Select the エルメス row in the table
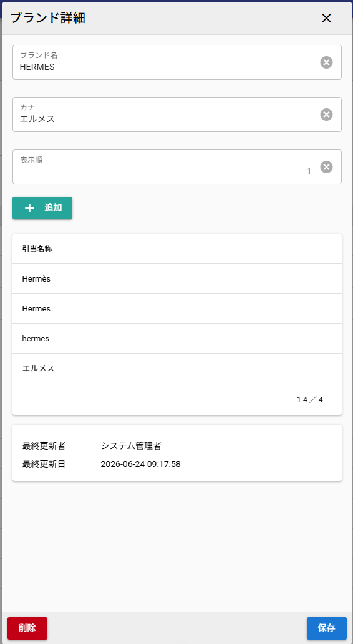Viewport: 353px width, 644px height. coord(177,369)
